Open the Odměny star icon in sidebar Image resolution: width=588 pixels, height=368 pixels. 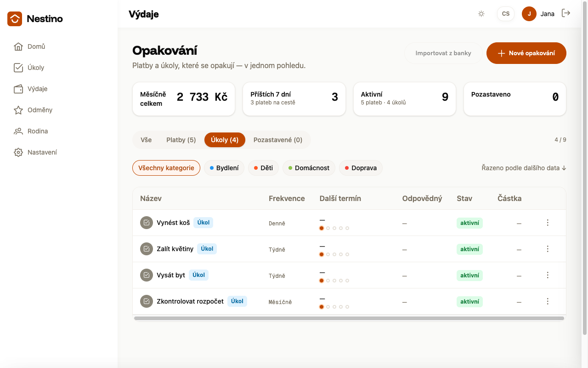tap(18, 110)
